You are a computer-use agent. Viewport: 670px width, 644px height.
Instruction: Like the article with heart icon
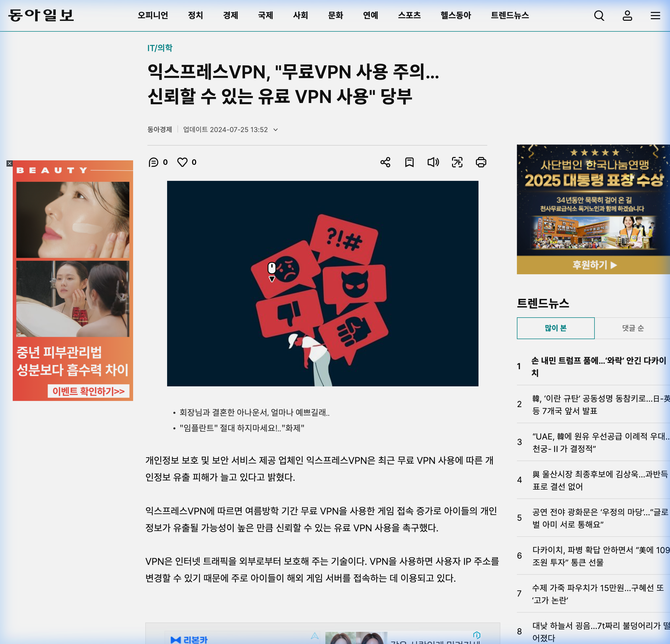click(x=182, y=162)
